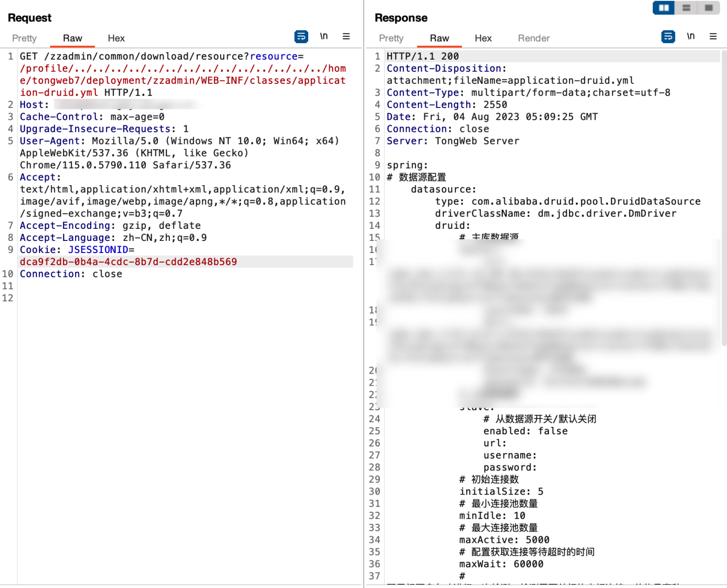Select the Raw tab in Response panel
The width and height of the screenshot is (727, 588).
pos(439,38)
